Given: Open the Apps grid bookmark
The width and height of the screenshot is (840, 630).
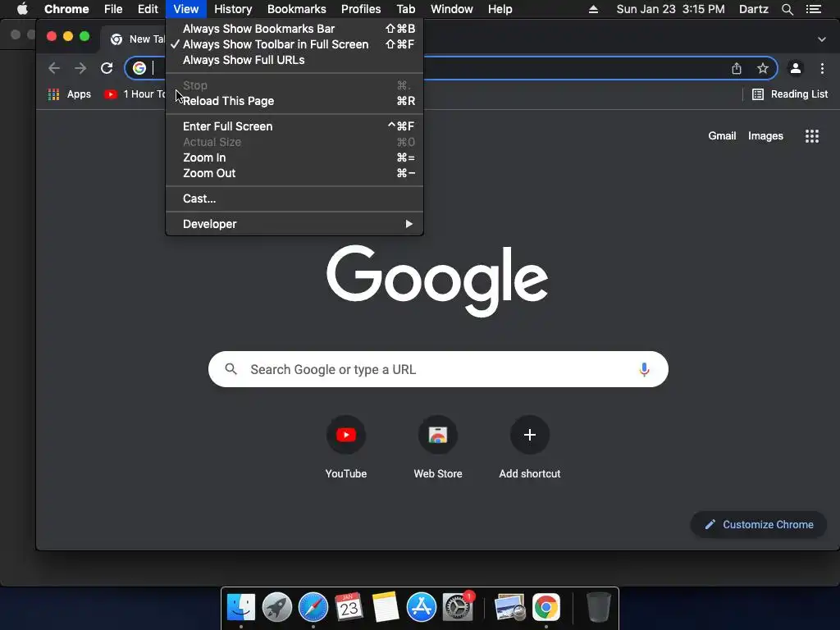Looking at the screenshot, I should point(69,94).
